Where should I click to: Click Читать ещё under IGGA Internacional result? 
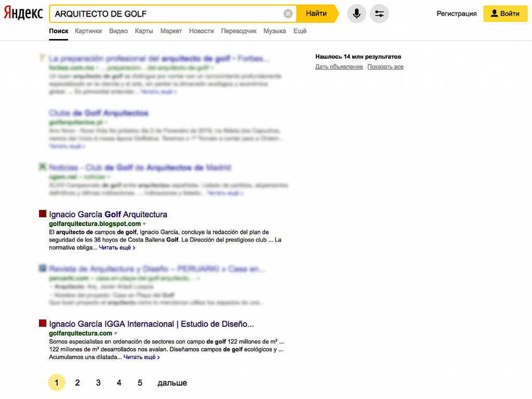pos(141,357)
